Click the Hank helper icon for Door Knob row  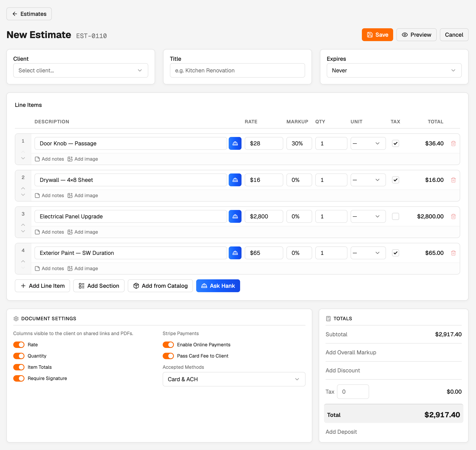tap(235, 143)
